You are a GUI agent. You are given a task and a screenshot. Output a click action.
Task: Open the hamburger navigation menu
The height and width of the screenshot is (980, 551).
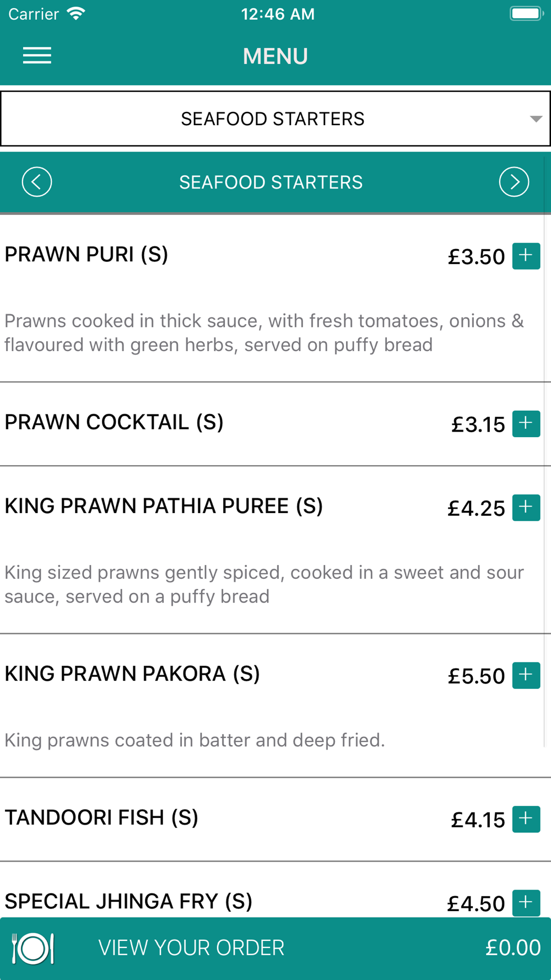pos(37,56)
